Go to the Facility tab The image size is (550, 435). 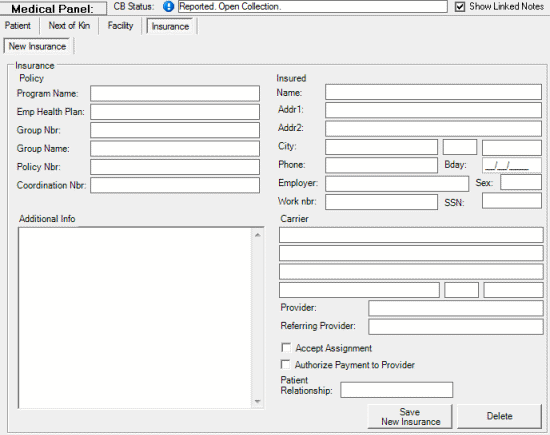[120, 26]
